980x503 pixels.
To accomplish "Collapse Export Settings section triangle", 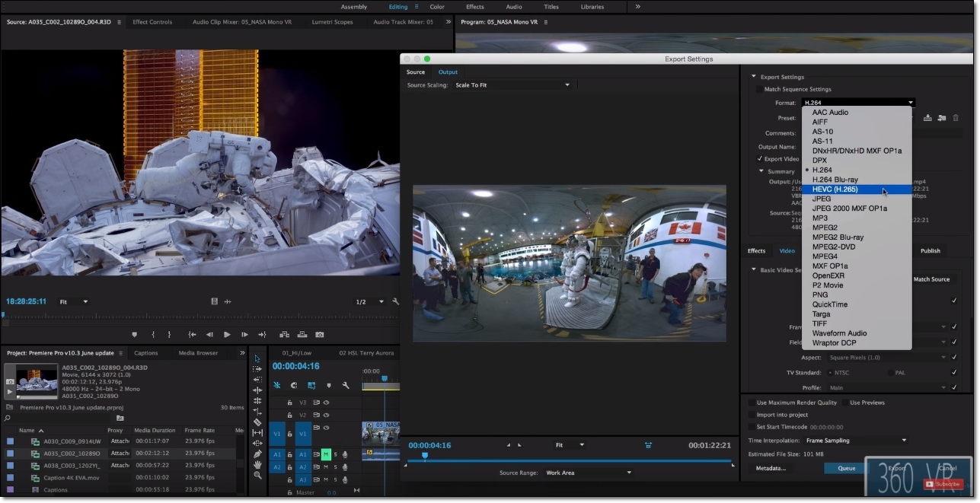I will tap(754, 77).
